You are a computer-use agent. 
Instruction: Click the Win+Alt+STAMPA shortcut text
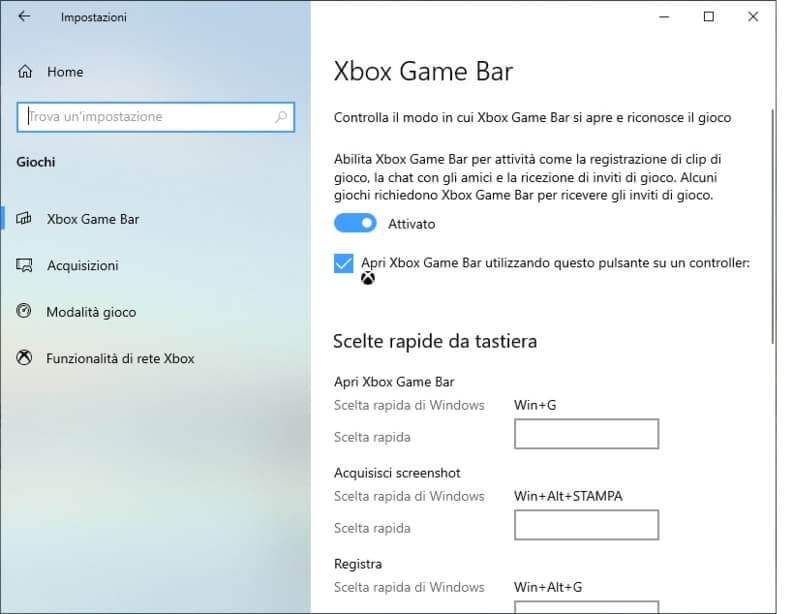[568, 496]
